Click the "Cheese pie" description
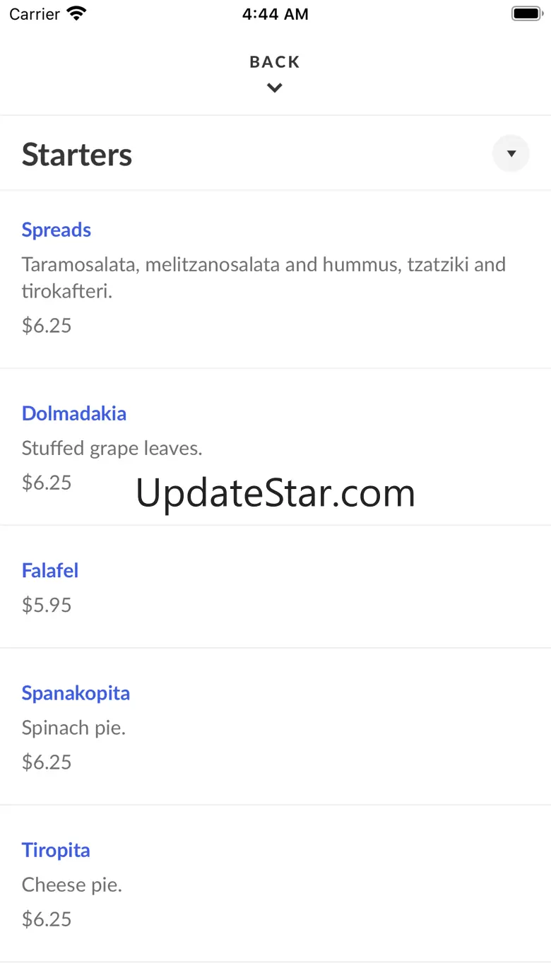Screen dimensions: 551x980 pyautogui.click(x=72, y=885)
